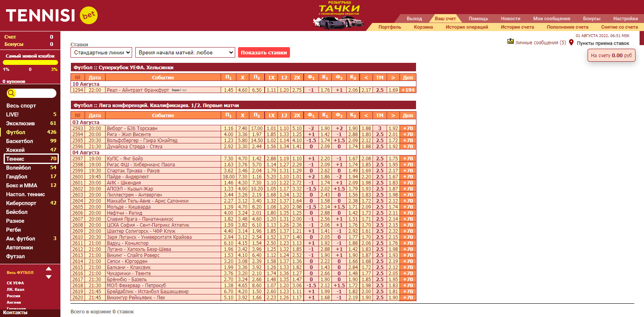
Task: Open personal messages envelope icon
Action: click(x=510, y=41)
